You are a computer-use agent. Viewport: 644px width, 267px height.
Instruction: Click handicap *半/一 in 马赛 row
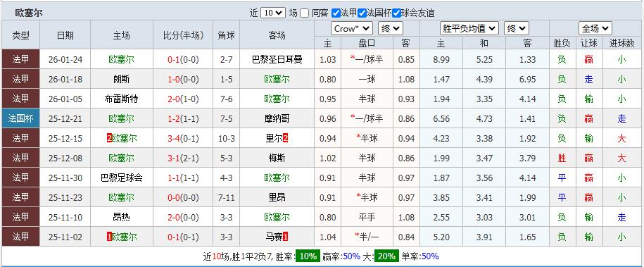pos(367,237)
